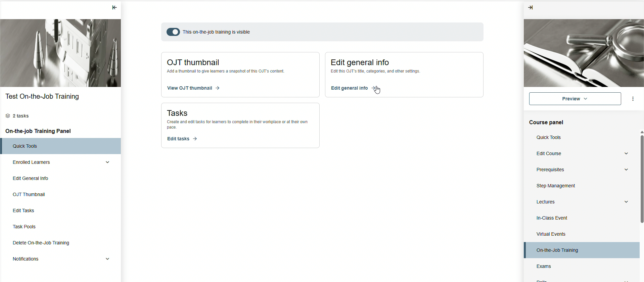
Task: Open the Preview dropdown button
Action: (x=575, y=99)
